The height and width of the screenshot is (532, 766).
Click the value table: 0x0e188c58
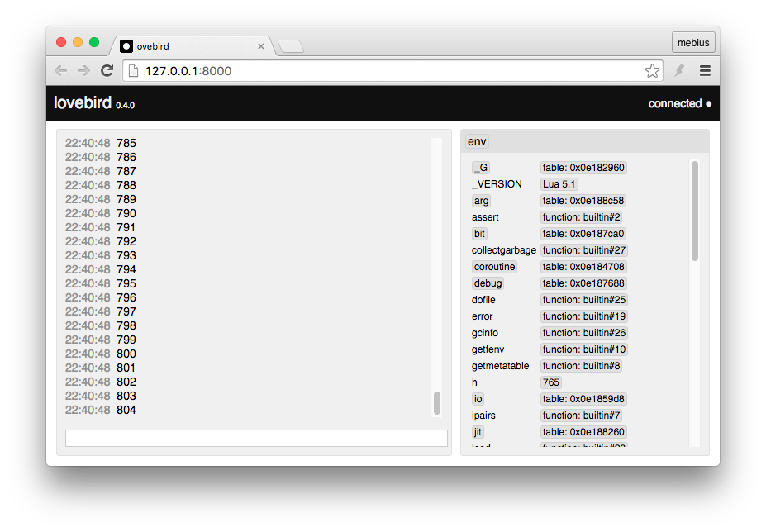[583, 201]
